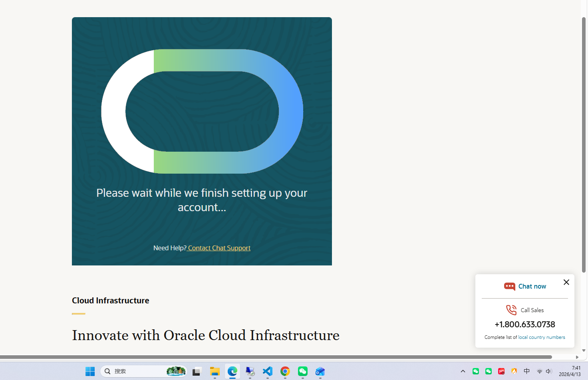Open WeChat from the taskbar
Screen dimensions: 588x380
pos(303,371)
